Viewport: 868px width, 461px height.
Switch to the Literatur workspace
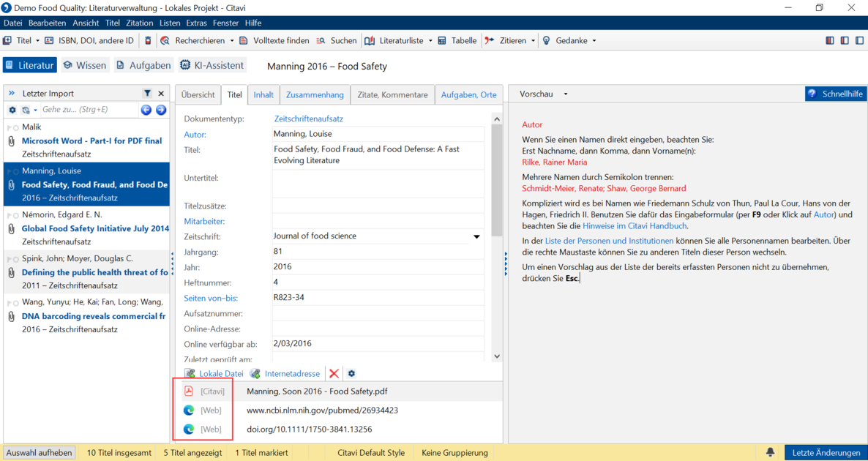pyautogui.click(x=30, y=65)
